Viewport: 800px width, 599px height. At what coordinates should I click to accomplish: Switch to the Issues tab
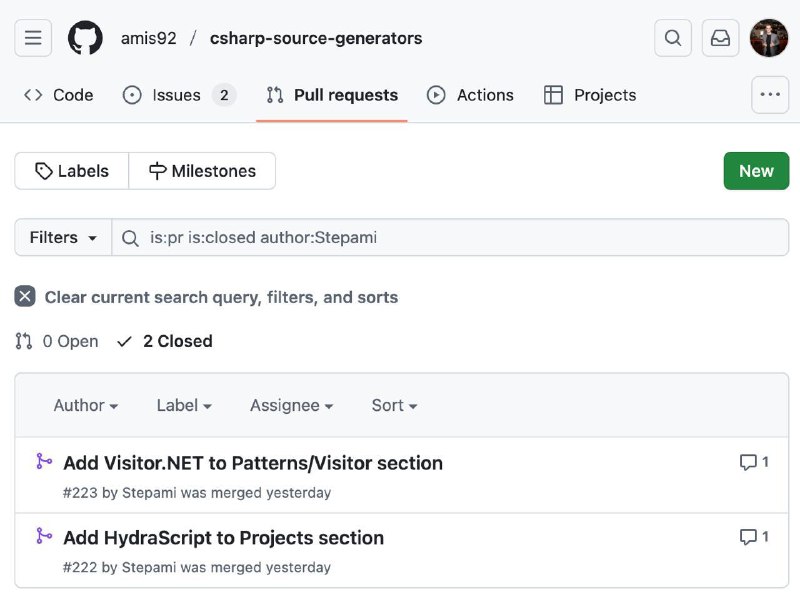point(179,95)
